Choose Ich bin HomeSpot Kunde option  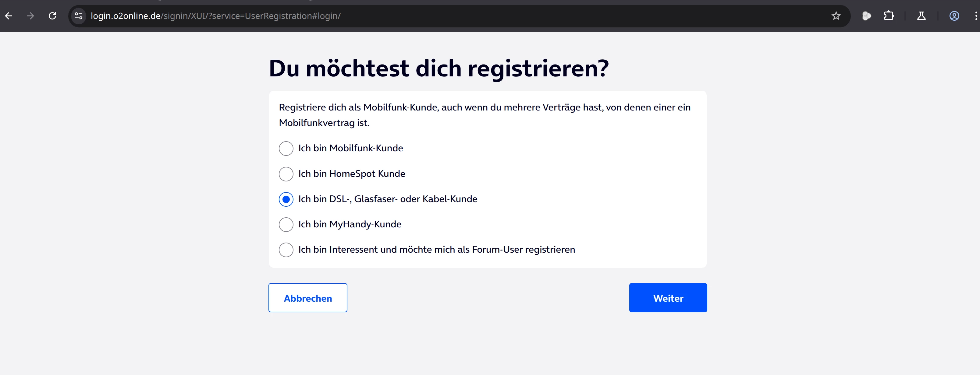[286, 174]
